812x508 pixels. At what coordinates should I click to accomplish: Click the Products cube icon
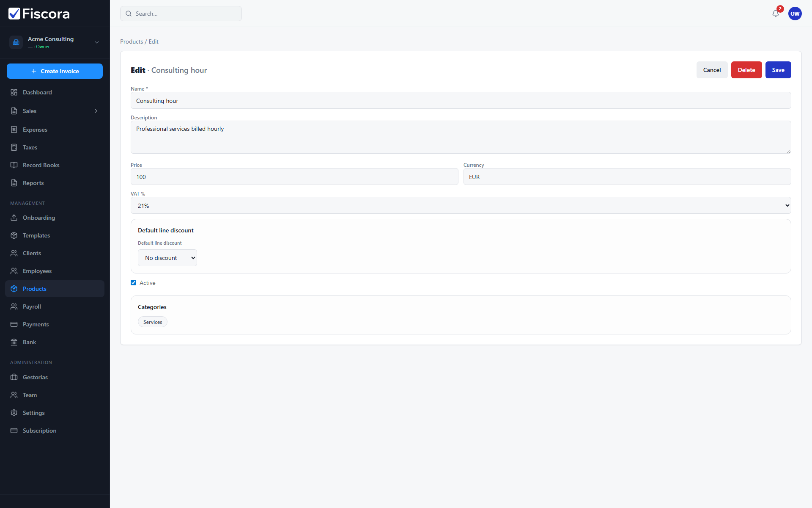[14, 289]
